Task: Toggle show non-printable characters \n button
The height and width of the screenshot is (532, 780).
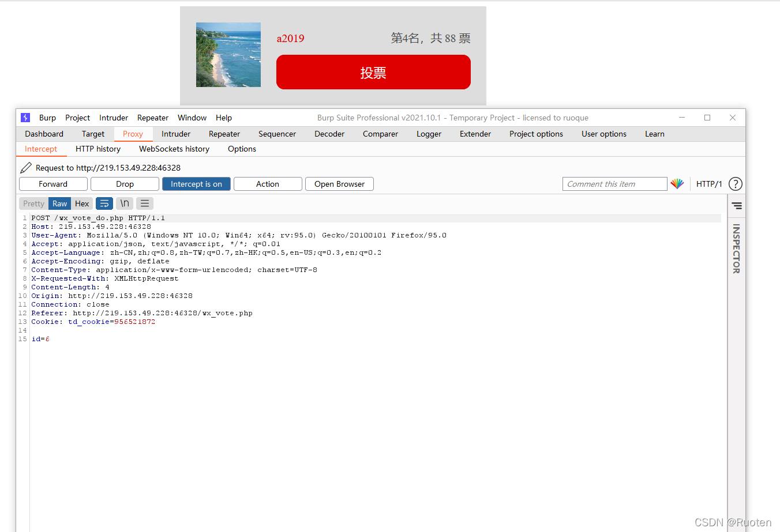Action: tap(125, 203)
